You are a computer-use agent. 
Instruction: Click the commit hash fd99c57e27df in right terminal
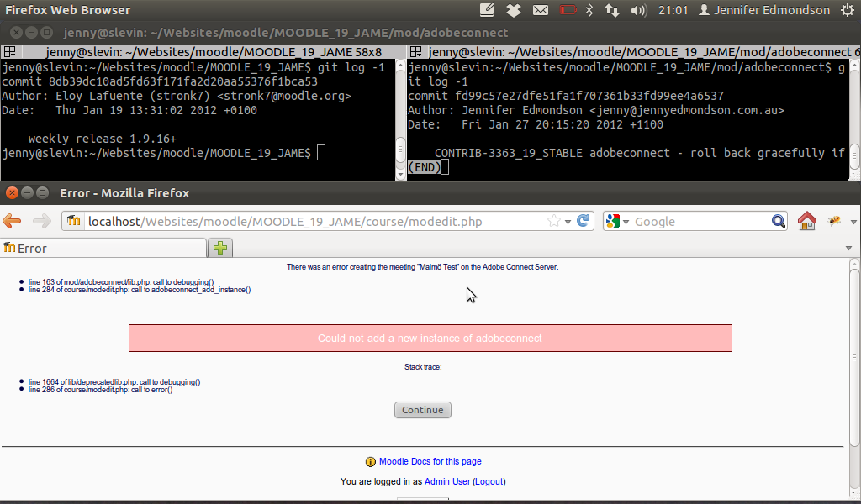coord(589,96)
